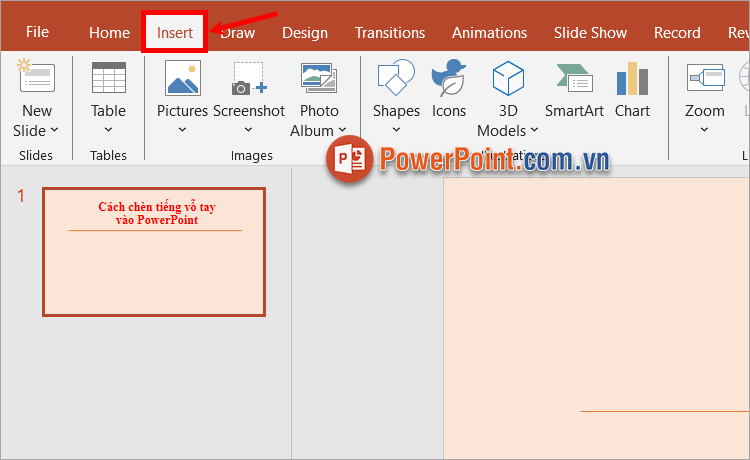Click the New Slide icon
This screenshot has width=750, height=460.
pos(36,77)
